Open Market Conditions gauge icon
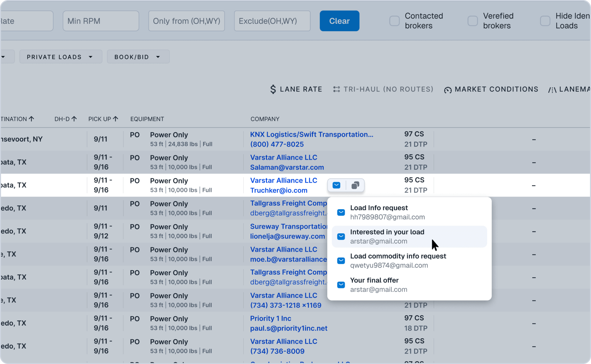 (x=448, y=89)
